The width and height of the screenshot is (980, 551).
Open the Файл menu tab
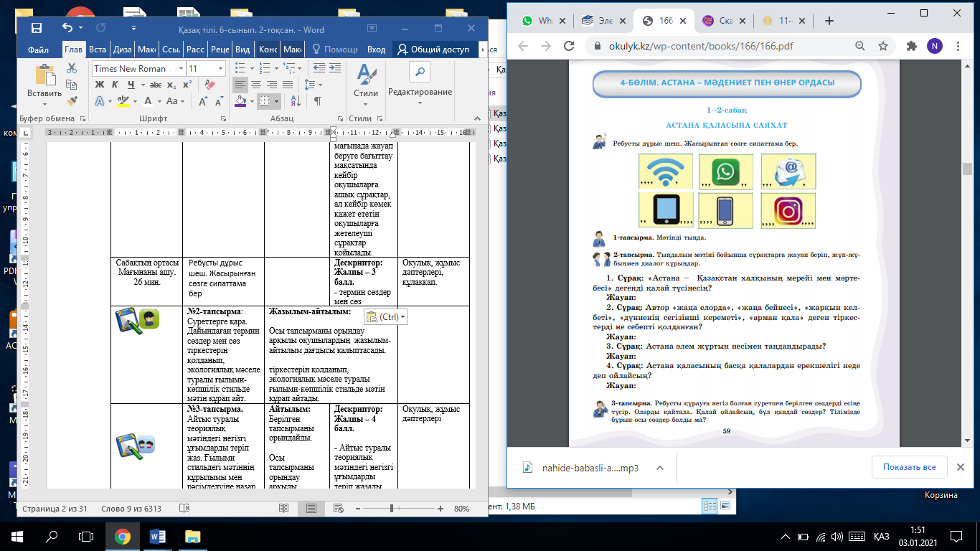pyautogui.click(x=38, y=50)
